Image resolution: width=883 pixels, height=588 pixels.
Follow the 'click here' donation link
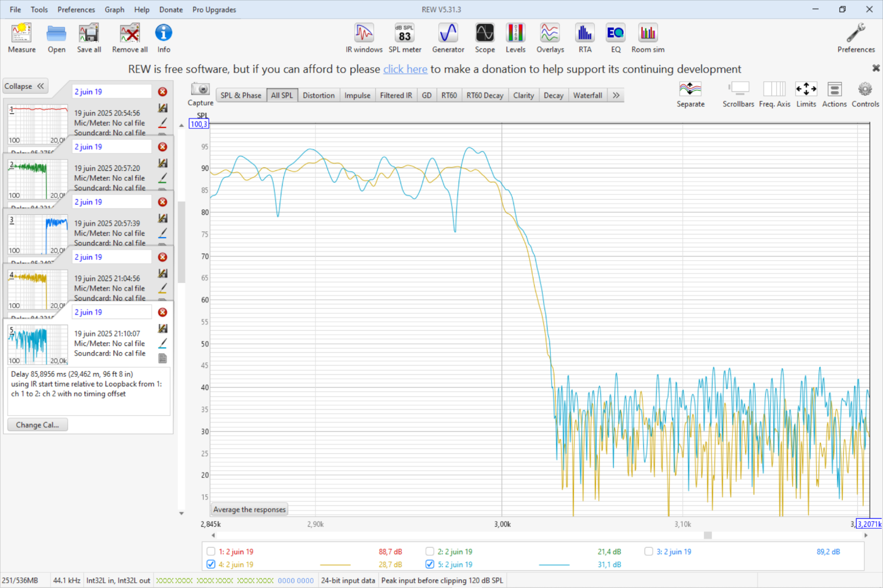pos(405,69)
